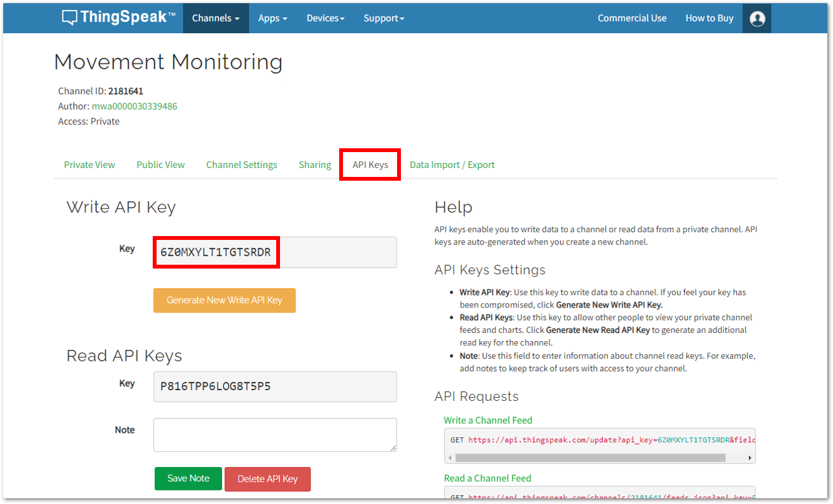Screen dimensions: 833x504
Task: Expand the Apps dropdown menu
Action: tap(272, 18)
